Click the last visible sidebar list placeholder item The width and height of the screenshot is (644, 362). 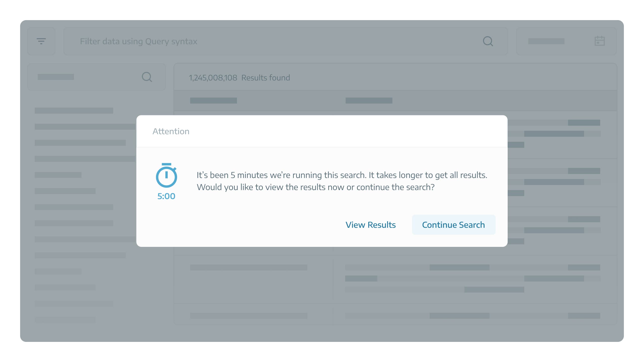pyautogui.click(x=65, y=320)
